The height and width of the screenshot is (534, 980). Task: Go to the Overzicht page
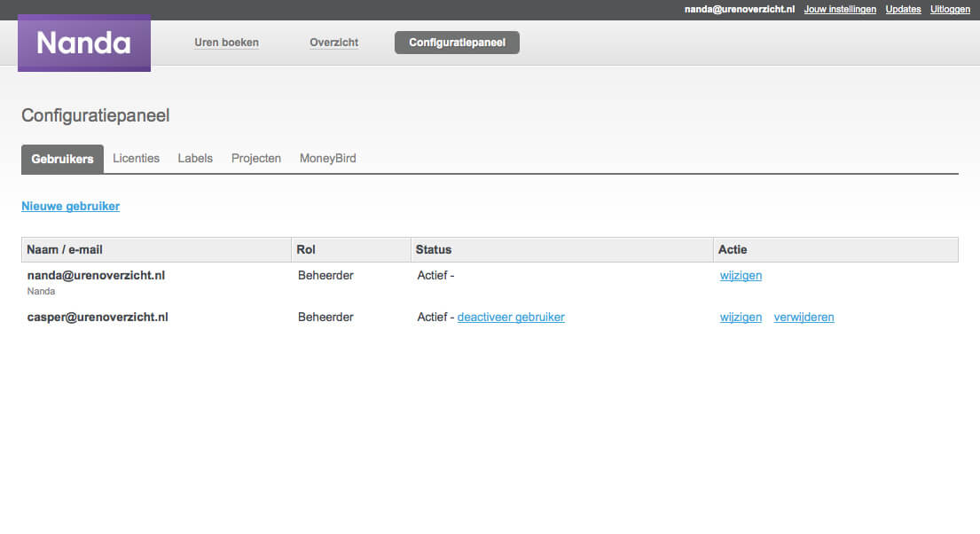tap(333, 43)
